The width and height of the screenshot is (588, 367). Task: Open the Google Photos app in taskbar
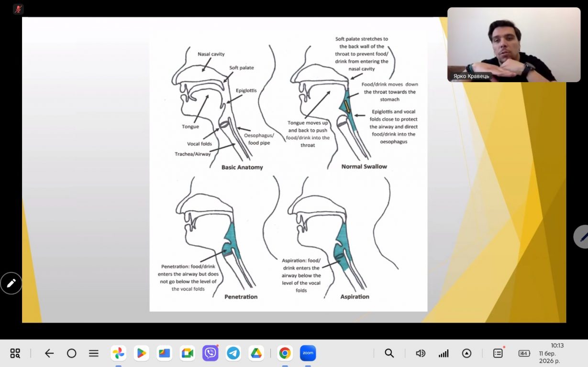click(118, 353)
